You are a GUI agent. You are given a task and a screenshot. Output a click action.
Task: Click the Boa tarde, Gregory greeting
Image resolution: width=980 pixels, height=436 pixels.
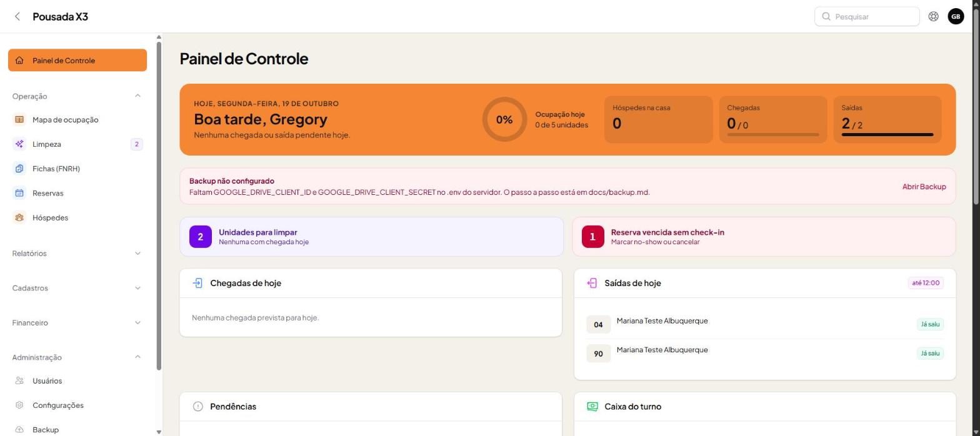261,119
